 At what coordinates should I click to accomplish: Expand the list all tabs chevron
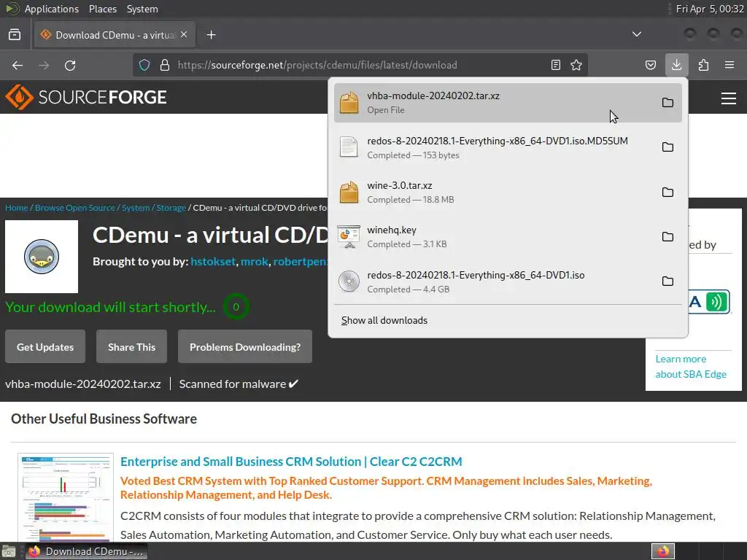click(x=636, y=34)
